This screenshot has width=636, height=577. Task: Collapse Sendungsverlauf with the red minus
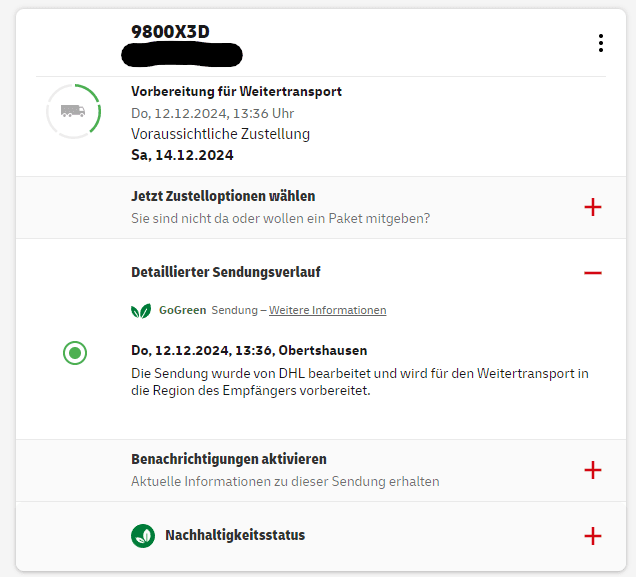(x=593, y=273)
